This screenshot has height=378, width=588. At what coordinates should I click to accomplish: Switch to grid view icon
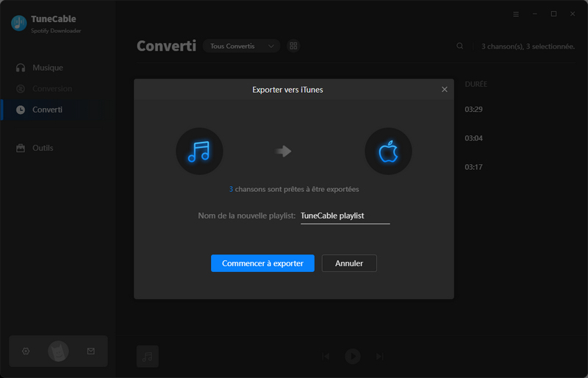[x=293, y=46]
